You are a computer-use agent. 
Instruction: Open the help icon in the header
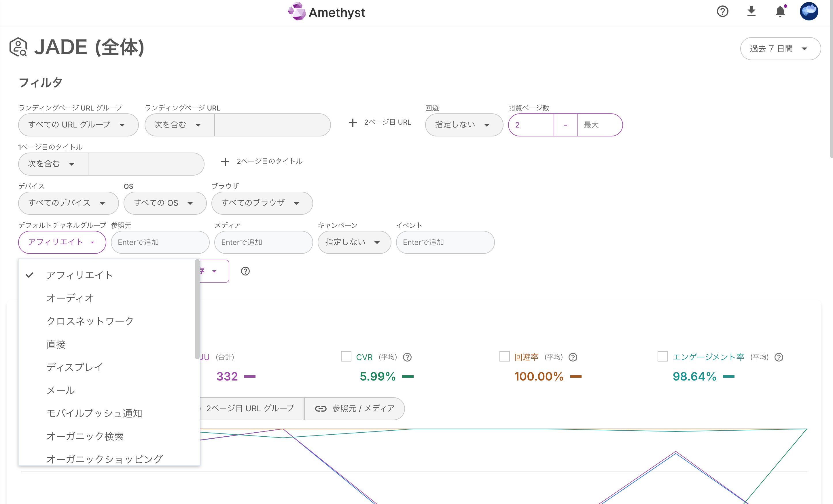point(722,12)
